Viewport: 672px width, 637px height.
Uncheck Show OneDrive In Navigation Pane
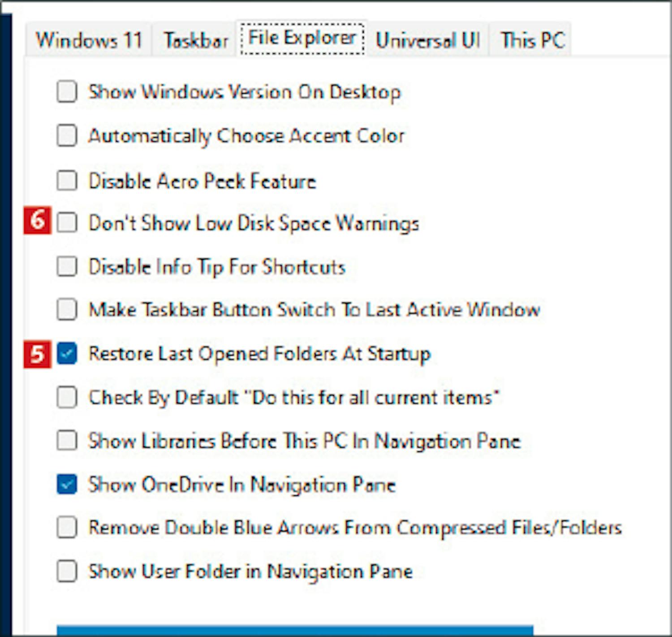click(x=67, y=485)
